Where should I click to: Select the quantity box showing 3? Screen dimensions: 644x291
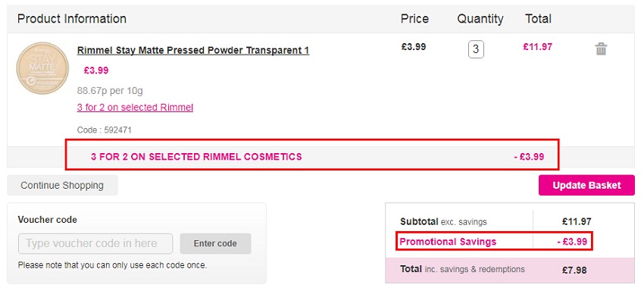pos(476,49)
